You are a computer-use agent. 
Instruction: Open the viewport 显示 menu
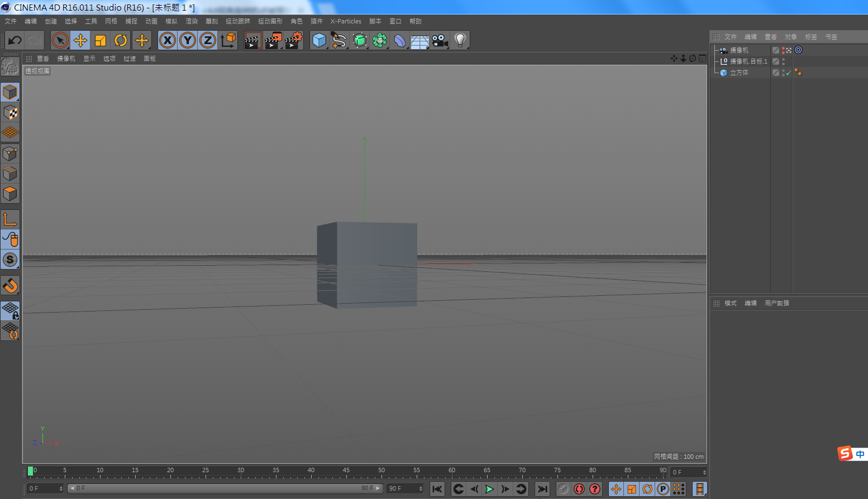pyautogui.click(x=89, y=59)
